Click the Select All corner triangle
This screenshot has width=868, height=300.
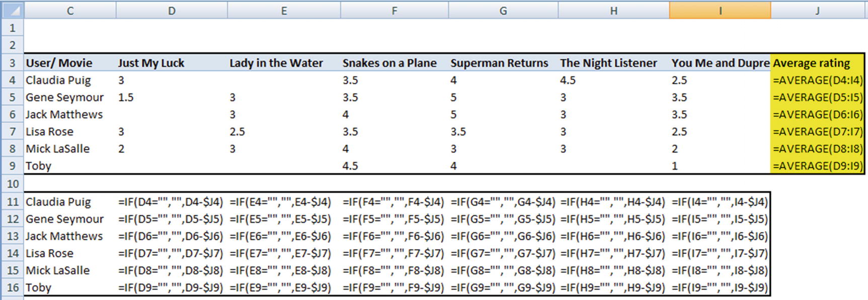(12, 10)
